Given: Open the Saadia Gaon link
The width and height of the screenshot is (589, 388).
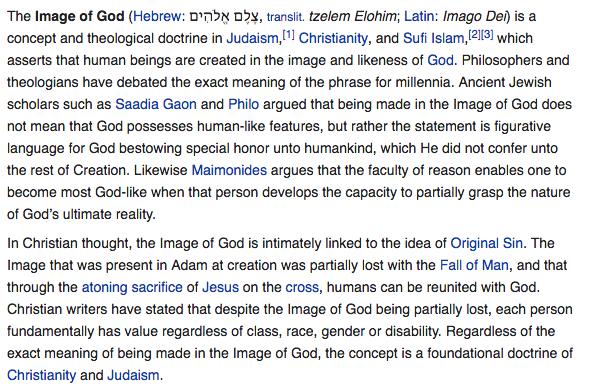Looking at the screenshot, I should (x=156, y=104).
